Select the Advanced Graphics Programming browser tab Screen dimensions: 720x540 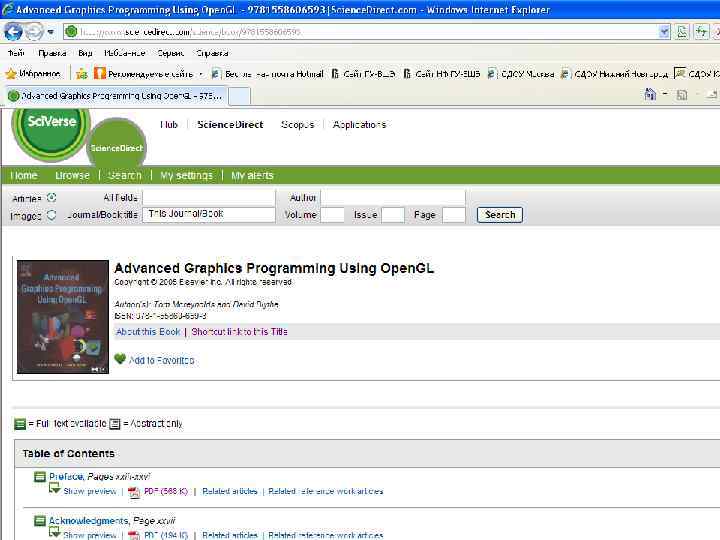pos(116,96)
